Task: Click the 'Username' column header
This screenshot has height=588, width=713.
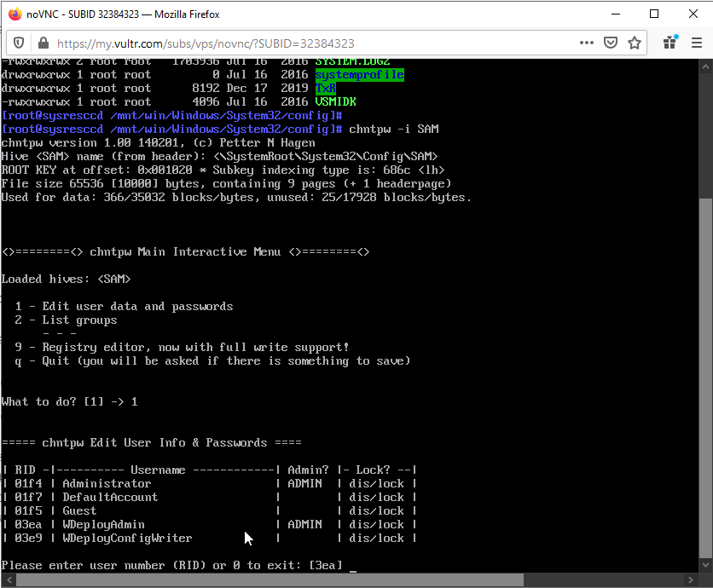Action: [158, 470]
